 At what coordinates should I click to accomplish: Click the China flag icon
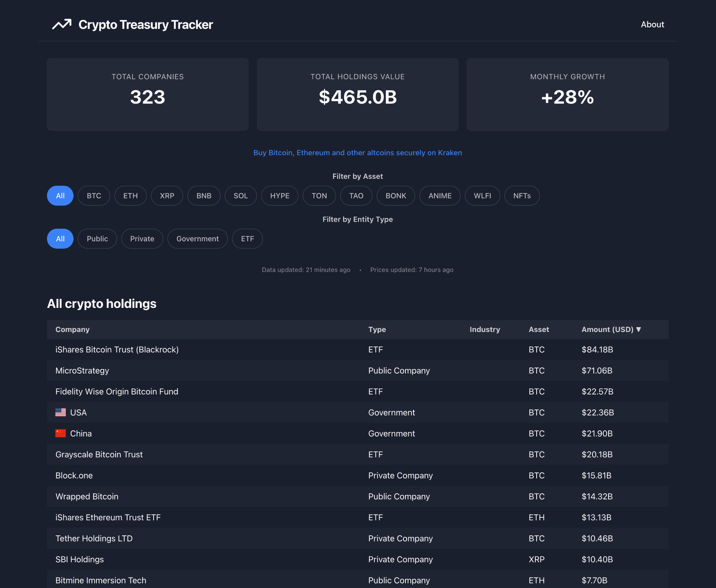60,433
